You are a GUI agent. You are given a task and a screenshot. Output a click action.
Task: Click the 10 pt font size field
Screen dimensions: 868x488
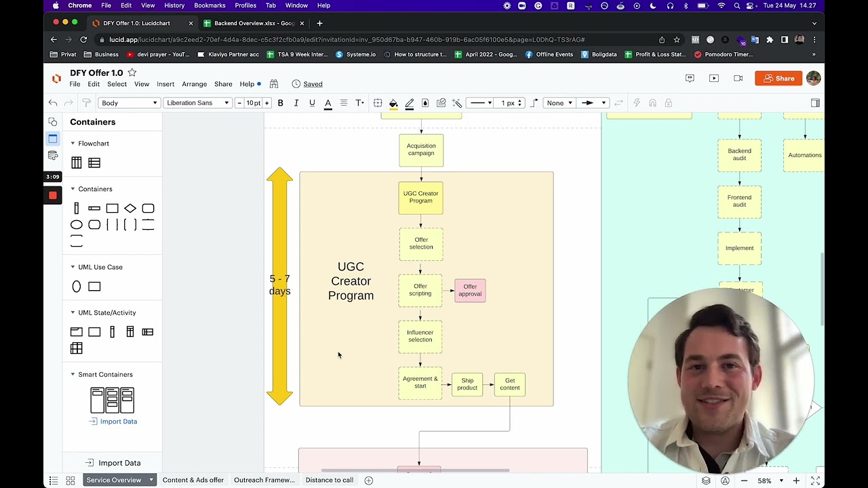tap(253, 103)
